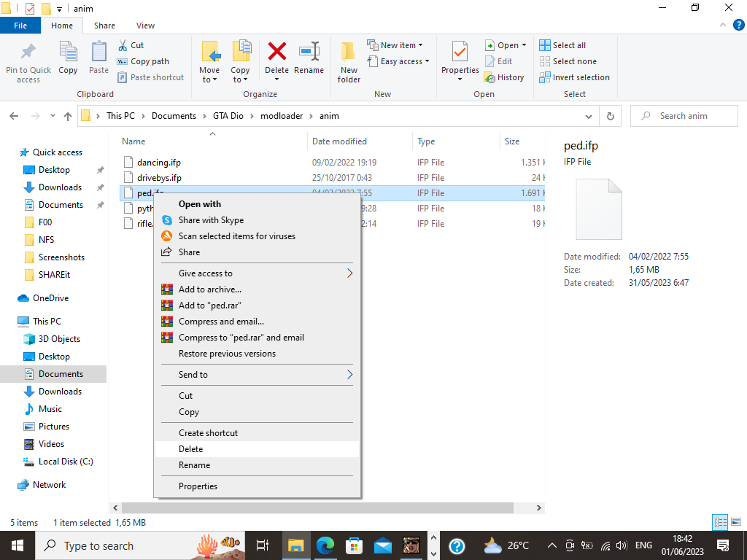Switch to details view layout icon

(720, 522)
